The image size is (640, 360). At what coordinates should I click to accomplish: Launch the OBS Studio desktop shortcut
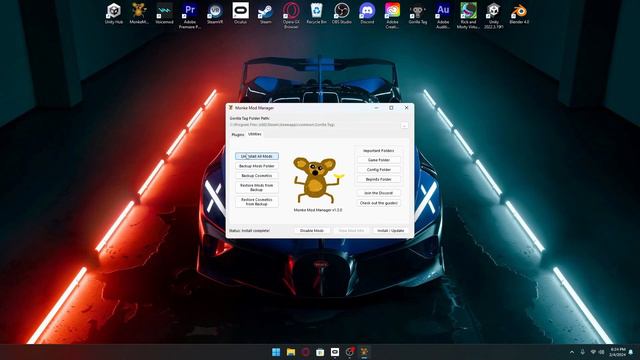click(342, 13)
